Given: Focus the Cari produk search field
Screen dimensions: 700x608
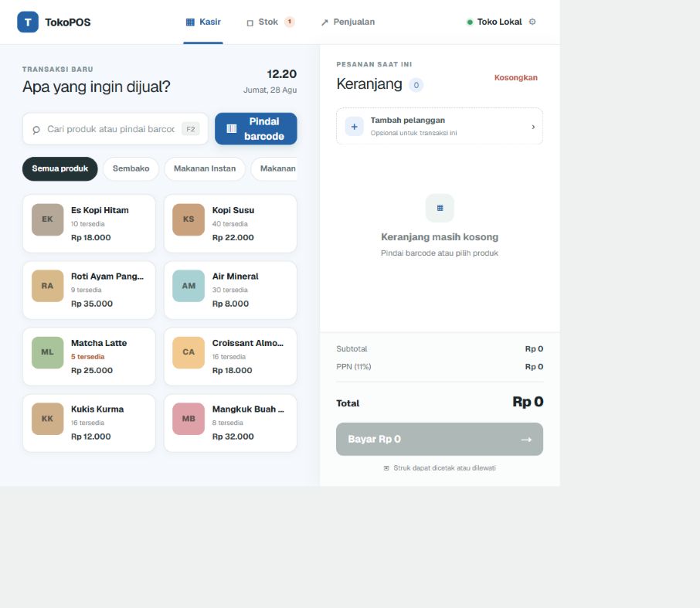Looking at the screenshot, I should pyautogui.click(x=115, y=129).
